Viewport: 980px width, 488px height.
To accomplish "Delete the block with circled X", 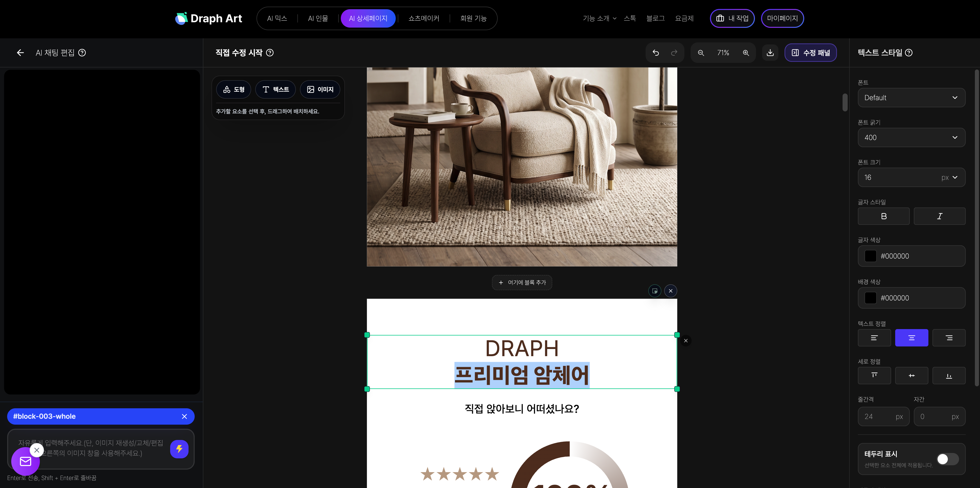I will pos(671,291).
